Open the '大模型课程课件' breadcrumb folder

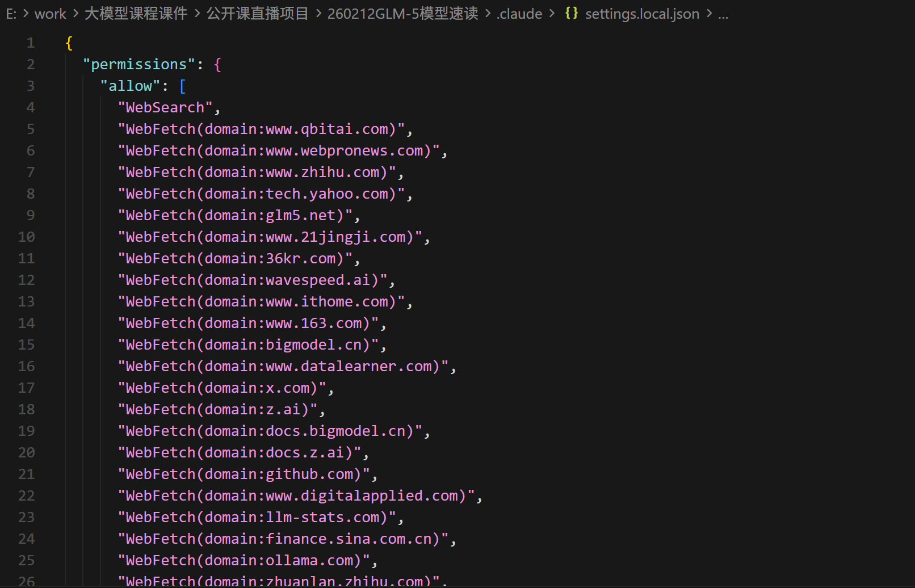coord(136,14)
